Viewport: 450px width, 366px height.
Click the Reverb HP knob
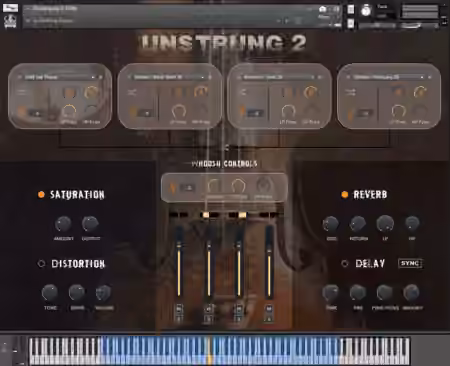(x=412, y=223)
